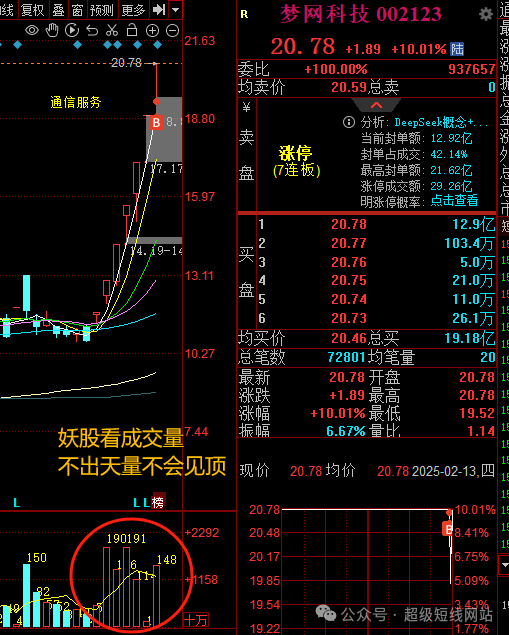This screenshot has height=635, width=509.
Task: Open the 预测 forecast tab
Action: coord(102,9)
